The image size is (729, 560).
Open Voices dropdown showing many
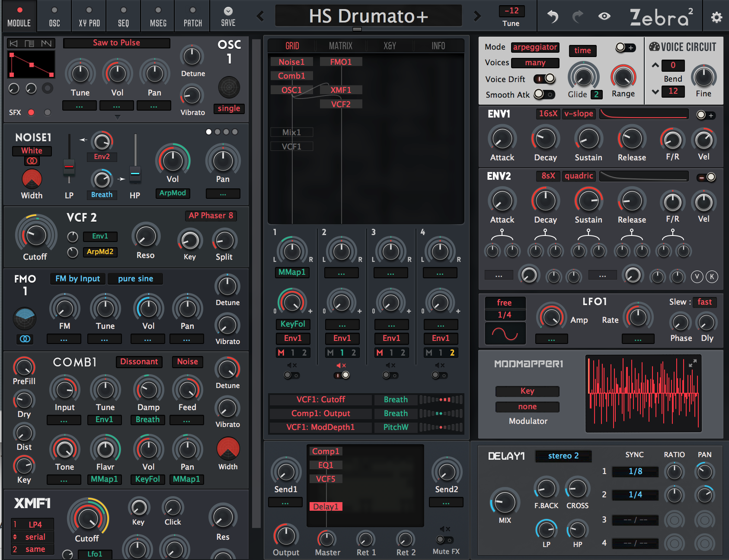pyautogui.click(x=535, y=63)
